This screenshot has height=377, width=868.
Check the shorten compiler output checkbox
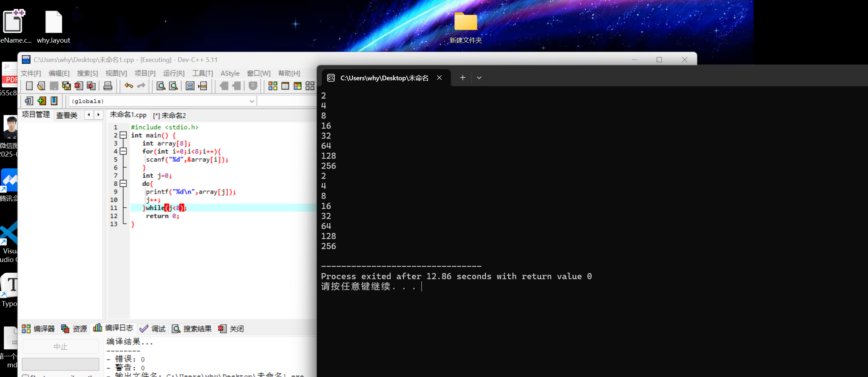(25, 375)
